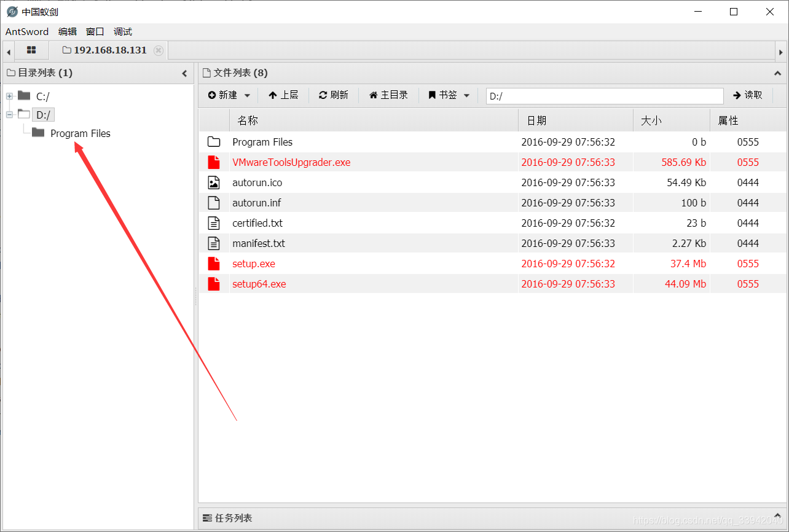
Task: Select the C:/ drive in the tree
Action: click(43, 96)
